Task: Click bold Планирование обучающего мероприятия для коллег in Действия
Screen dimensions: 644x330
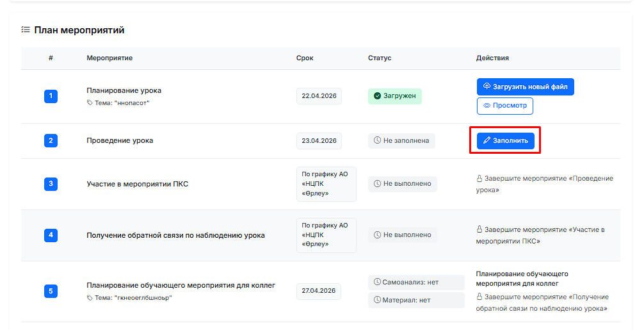Action: [522, 279]
